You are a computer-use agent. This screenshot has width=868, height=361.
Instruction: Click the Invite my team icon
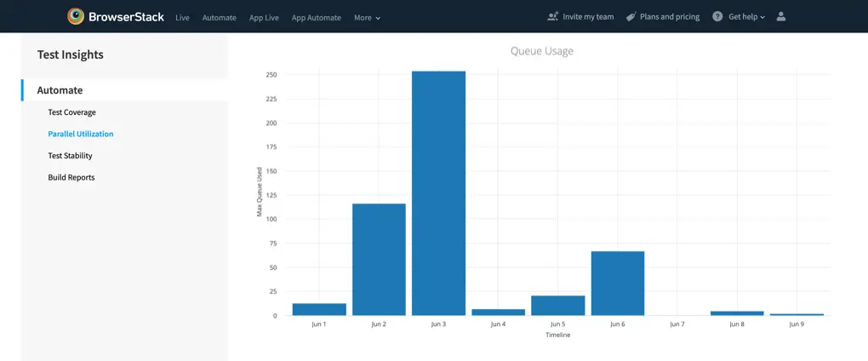pos(553,16)
